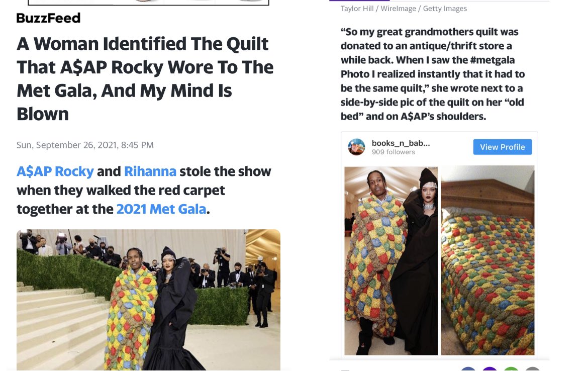
Task: Open the red carpet stairs photo
Action: pyautogui.click(x=148, y=300)
